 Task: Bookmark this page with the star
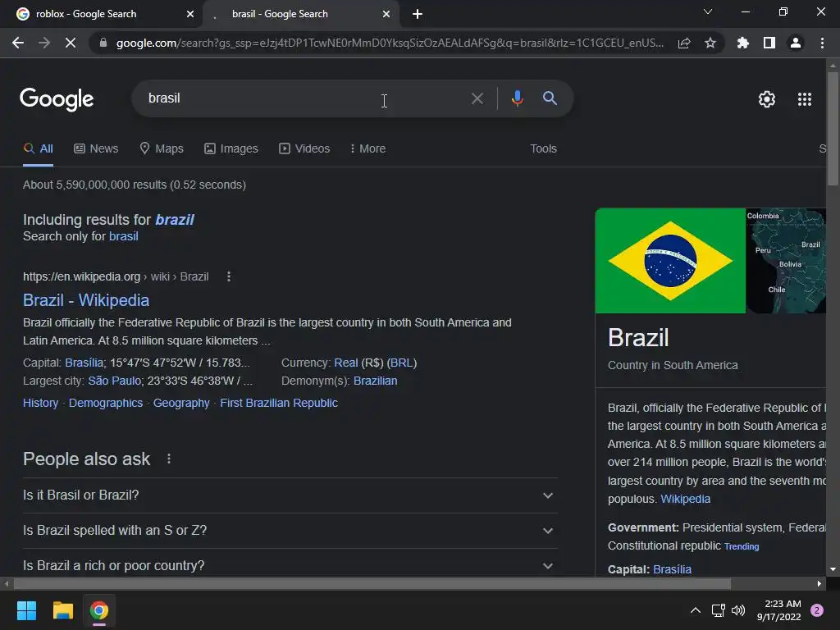(x=710, y=43)
